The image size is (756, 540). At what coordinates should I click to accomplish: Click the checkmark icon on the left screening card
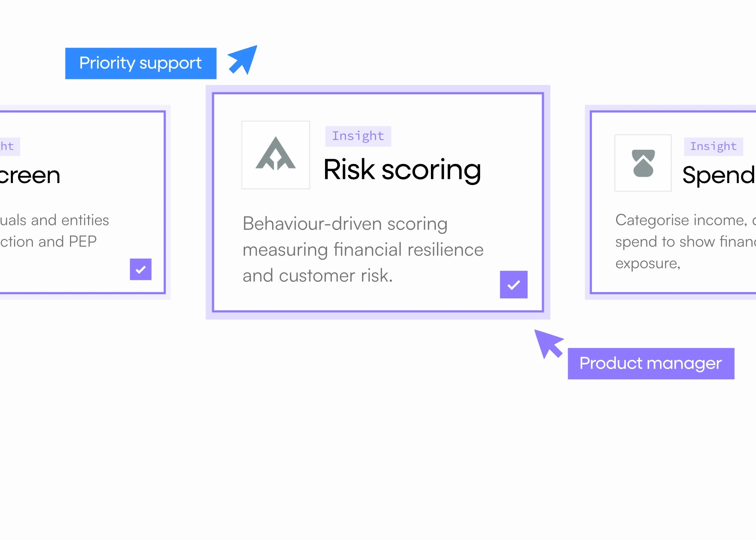click(x=140, y=270)
